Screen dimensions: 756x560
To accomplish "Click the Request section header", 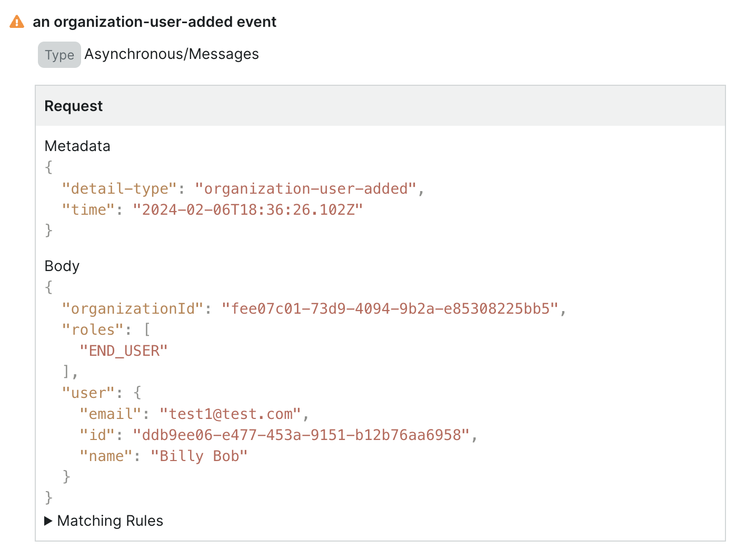I will [73, 106].
